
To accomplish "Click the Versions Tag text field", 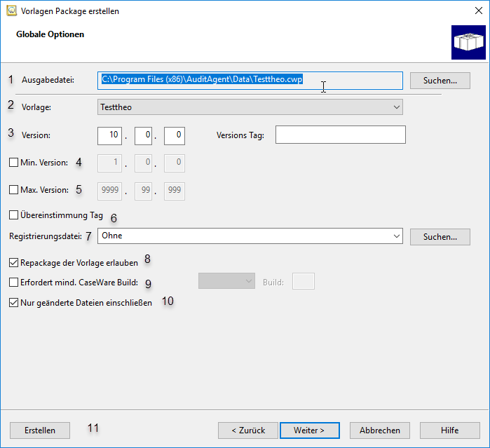I will click(341, 135).
